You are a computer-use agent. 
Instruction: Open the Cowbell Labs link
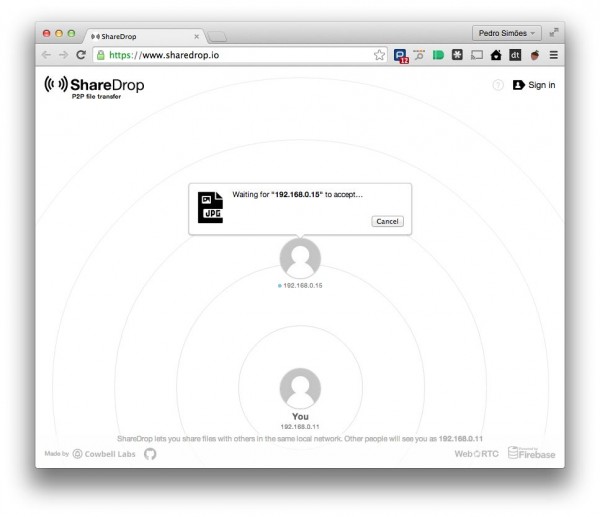tap(104, 454)
